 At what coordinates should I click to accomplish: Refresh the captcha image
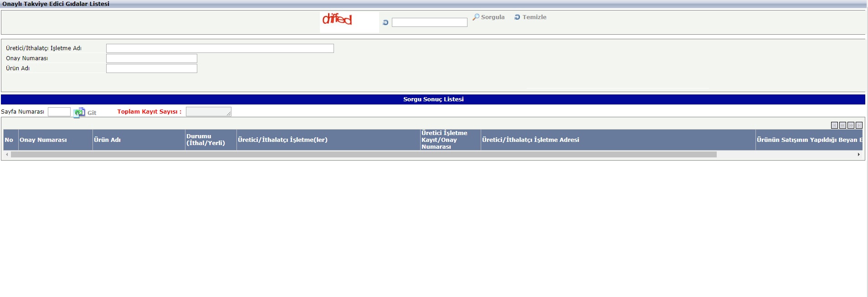(385, 22)
